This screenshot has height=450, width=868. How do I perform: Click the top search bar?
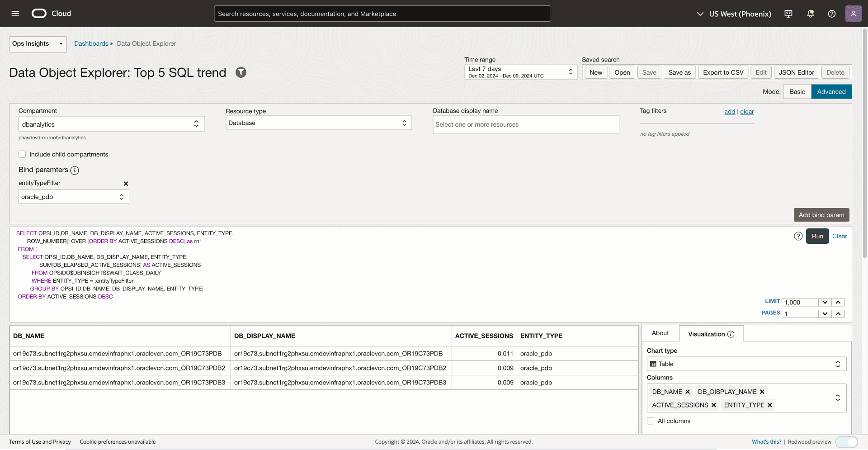pos(382,14)
